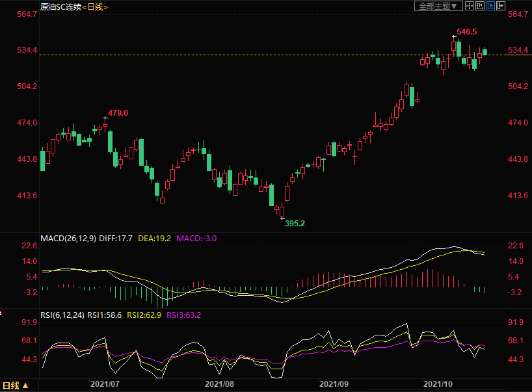Click the 546.5 high price marker
This screenshot has width=532, height=392.
pos(466,31)
